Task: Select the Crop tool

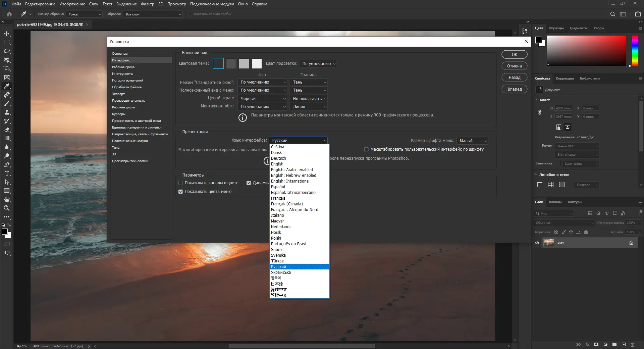Action: click(7, 68)
